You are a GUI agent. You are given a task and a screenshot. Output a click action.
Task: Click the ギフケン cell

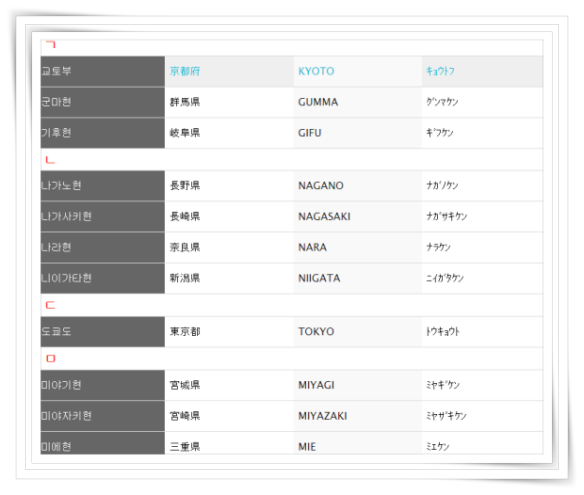coord(482,133)
